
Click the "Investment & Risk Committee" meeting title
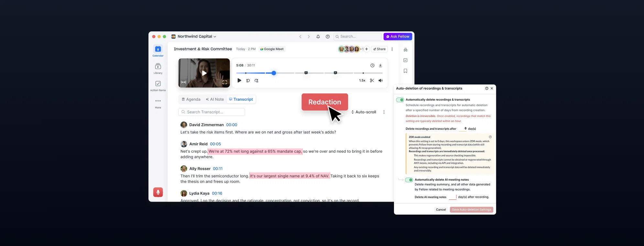point(203,49)
